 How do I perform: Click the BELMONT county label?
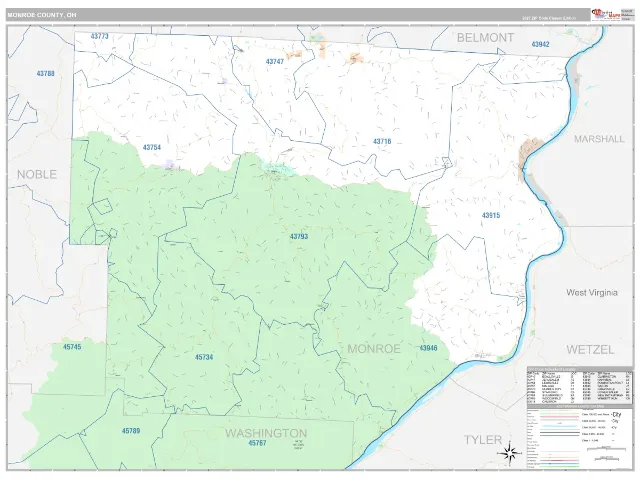(x=485, y=38)
